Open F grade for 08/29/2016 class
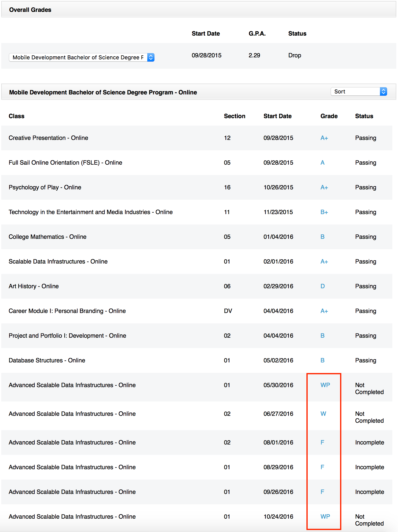 pyautogui.click(x=322, y=467)
